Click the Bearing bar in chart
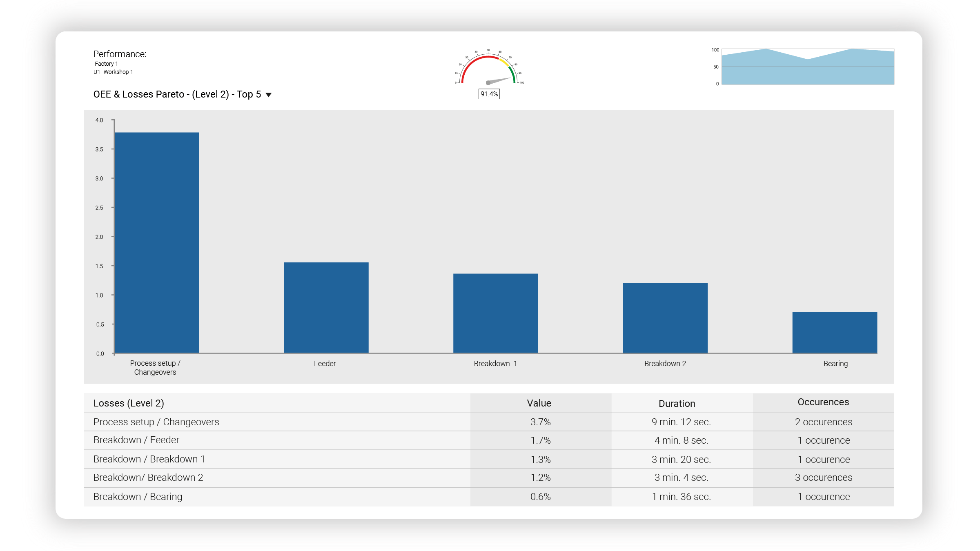 835,333
